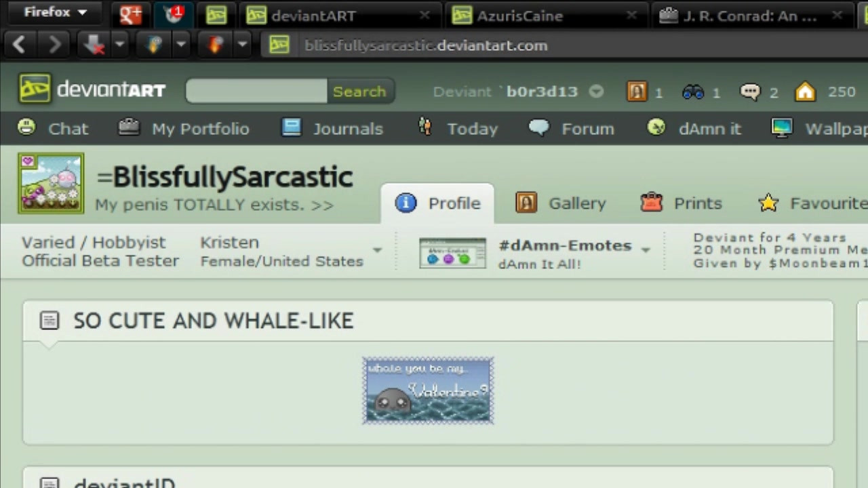The width and height of the screenshot is (868, 488).
Task: Click into the deviantART search field
Action: point(256,91)
